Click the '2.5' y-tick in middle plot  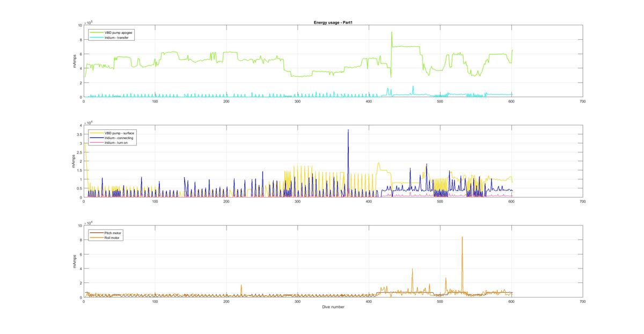[79, 153]
